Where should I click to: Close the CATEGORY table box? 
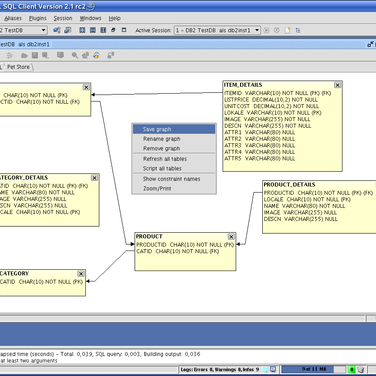pos(81,274)
